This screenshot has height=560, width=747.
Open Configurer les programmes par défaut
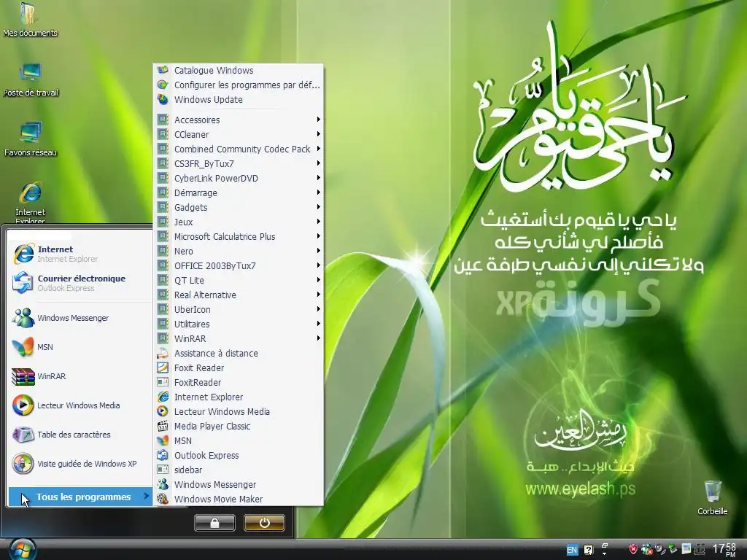[x=239, y=85]
